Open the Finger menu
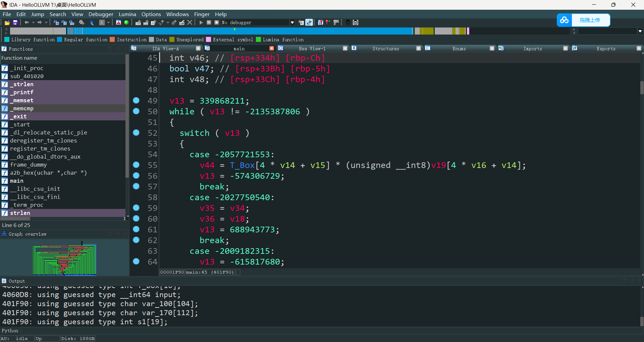The width and height of the screenshot is (644, 342). tap(202, 14)
